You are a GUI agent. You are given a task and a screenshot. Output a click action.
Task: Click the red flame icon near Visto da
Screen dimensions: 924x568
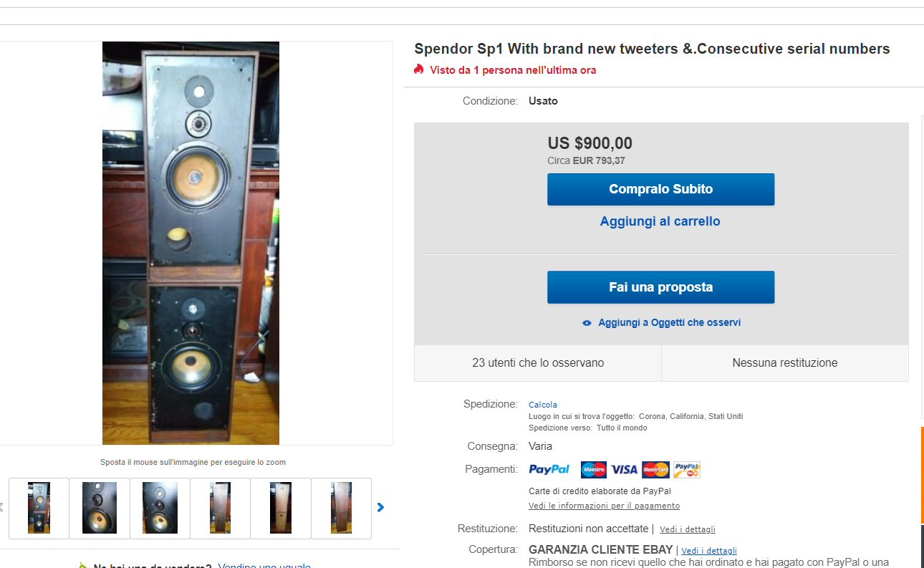[419, 69]
